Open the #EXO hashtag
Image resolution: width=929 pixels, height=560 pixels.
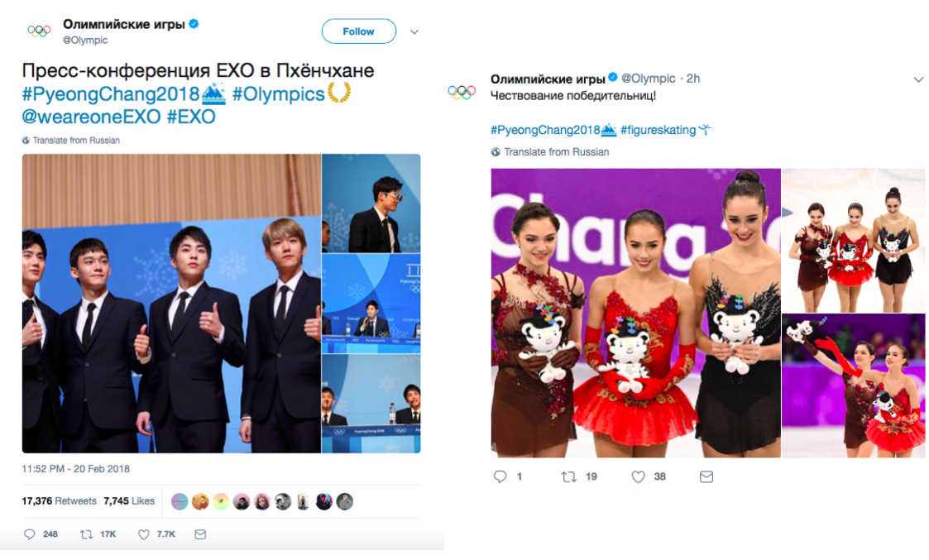(x=191, y=117)
